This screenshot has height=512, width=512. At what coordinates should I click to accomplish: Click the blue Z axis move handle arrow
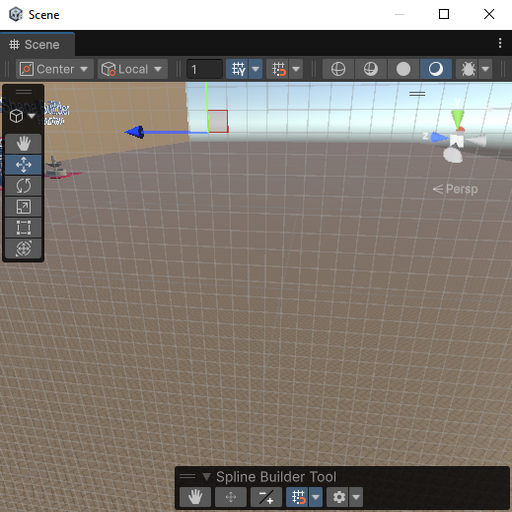[x=135, y=132]
